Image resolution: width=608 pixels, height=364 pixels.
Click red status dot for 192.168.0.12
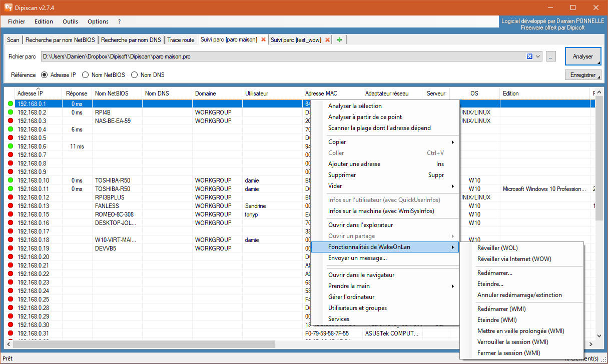10,197
